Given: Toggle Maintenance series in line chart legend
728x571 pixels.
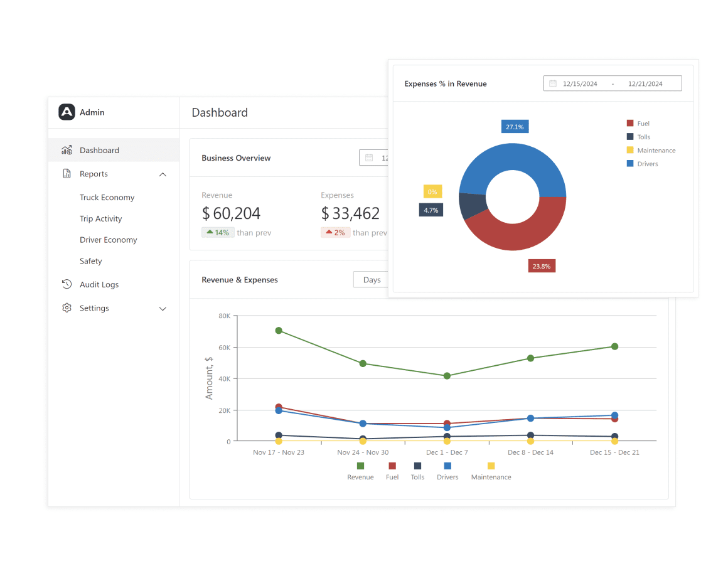Looking at the screenshot, I should point(491,471).
